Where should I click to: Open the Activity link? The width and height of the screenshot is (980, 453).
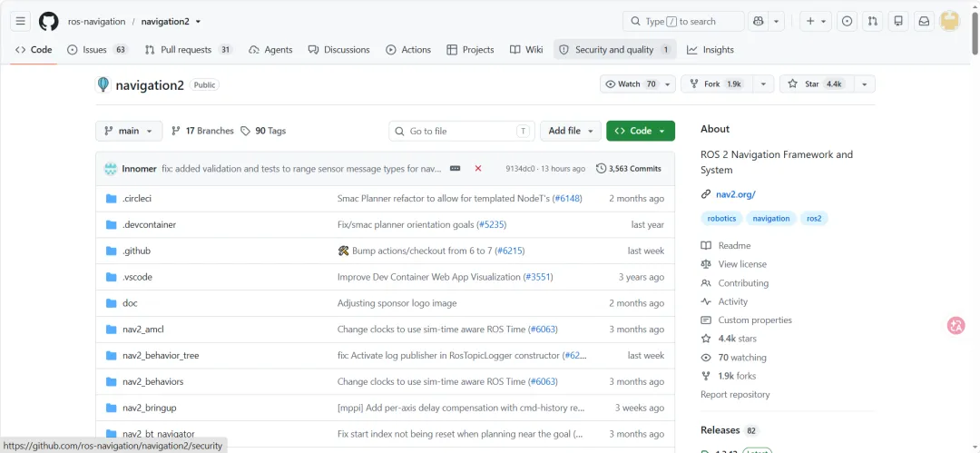pyautogui.click(x=724, y=301)
